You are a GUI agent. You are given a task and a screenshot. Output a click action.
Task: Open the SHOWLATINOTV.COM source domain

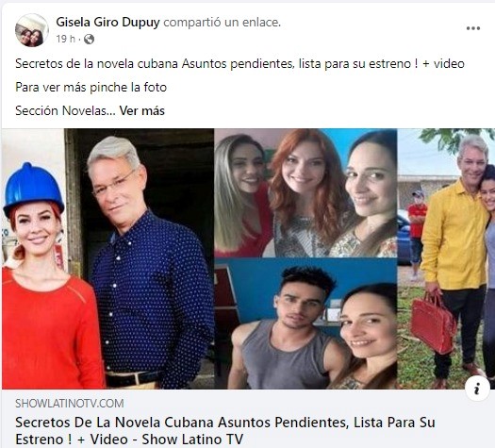coord(70,403)
